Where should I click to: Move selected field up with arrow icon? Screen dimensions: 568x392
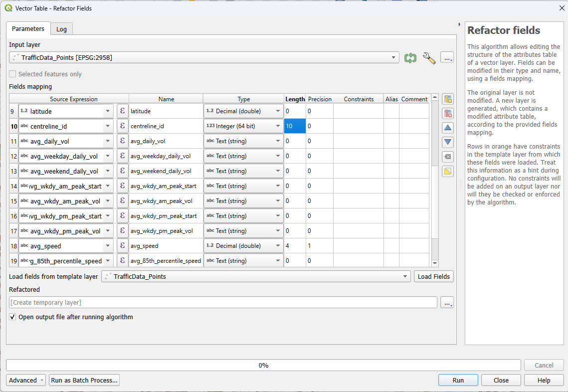448,128
